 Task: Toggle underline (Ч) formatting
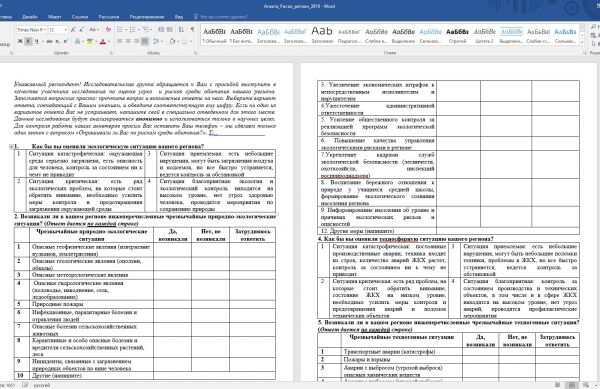click(37, 41)
